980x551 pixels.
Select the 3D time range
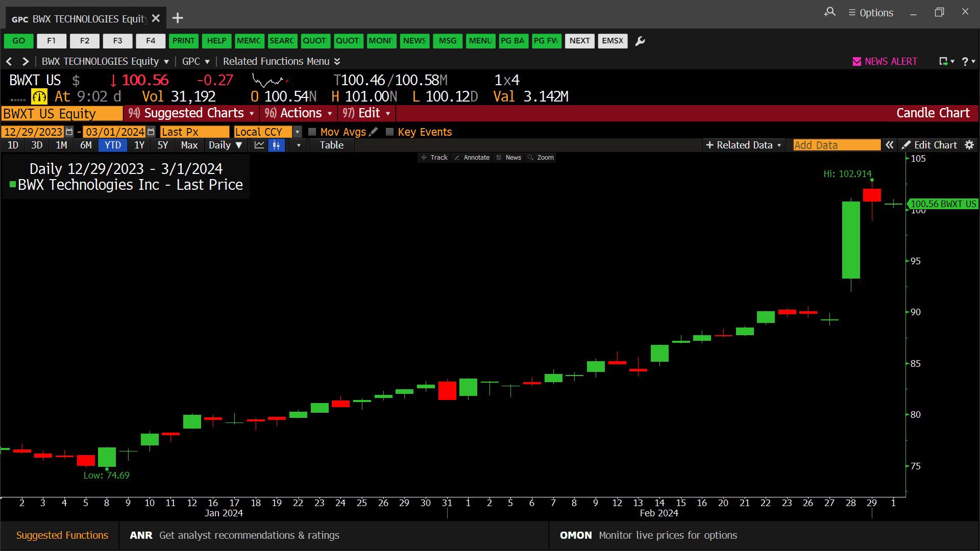(37, 145)
